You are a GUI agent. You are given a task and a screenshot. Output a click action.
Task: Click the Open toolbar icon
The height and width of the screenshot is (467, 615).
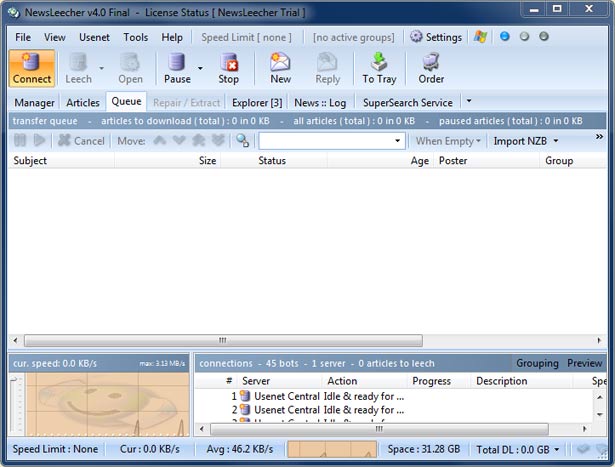pyautogui.click(x=130, y=62)
